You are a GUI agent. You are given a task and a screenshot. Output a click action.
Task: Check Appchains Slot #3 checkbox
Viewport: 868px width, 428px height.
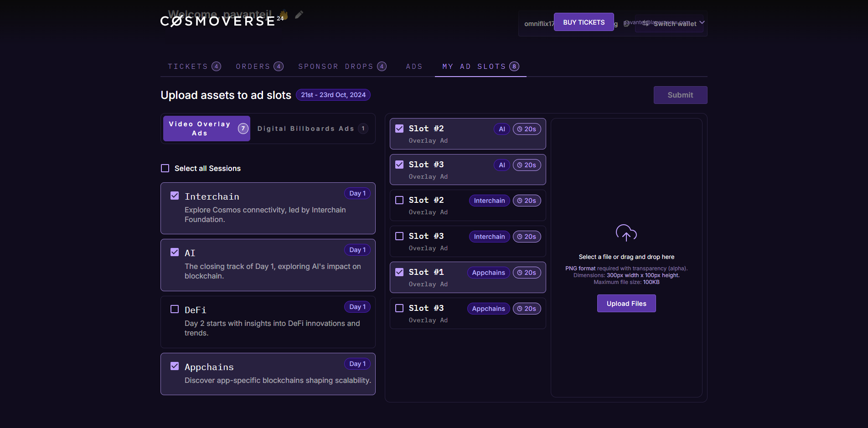tap(399, 308)
